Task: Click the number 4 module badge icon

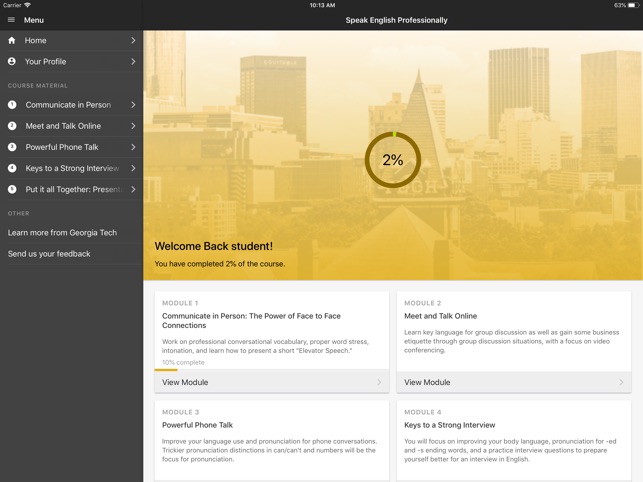Action: (12, 168)
